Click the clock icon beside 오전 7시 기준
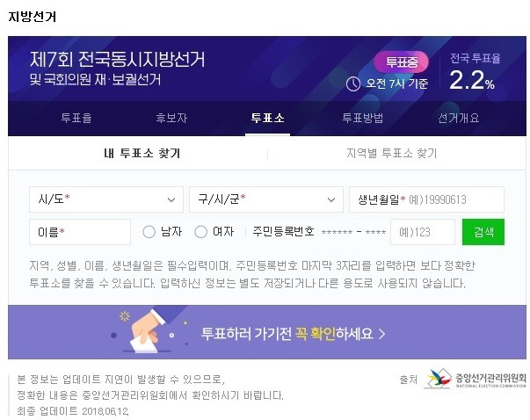The image size is (530, 420). coord(353,83)
